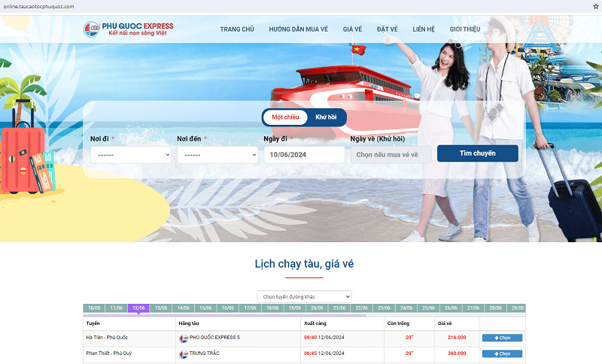Click the Ngày đi date field
The image size is (602, 364).
(304, 155)
